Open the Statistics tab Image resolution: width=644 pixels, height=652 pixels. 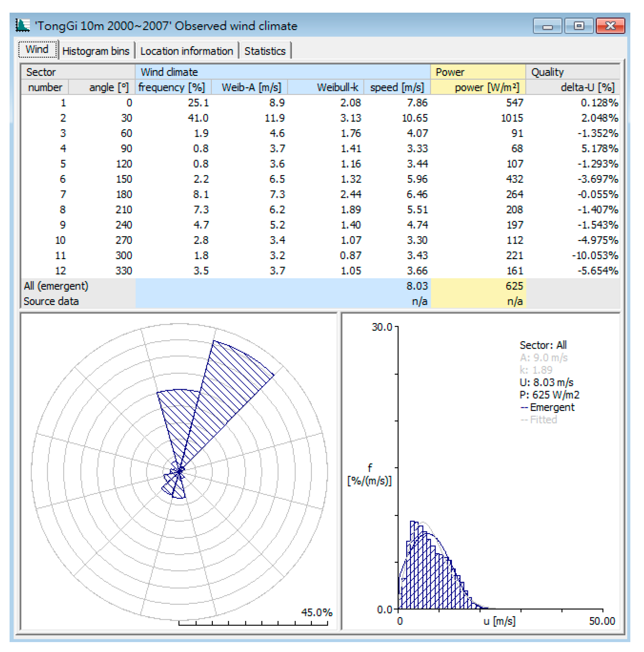(x=265, y=51)
